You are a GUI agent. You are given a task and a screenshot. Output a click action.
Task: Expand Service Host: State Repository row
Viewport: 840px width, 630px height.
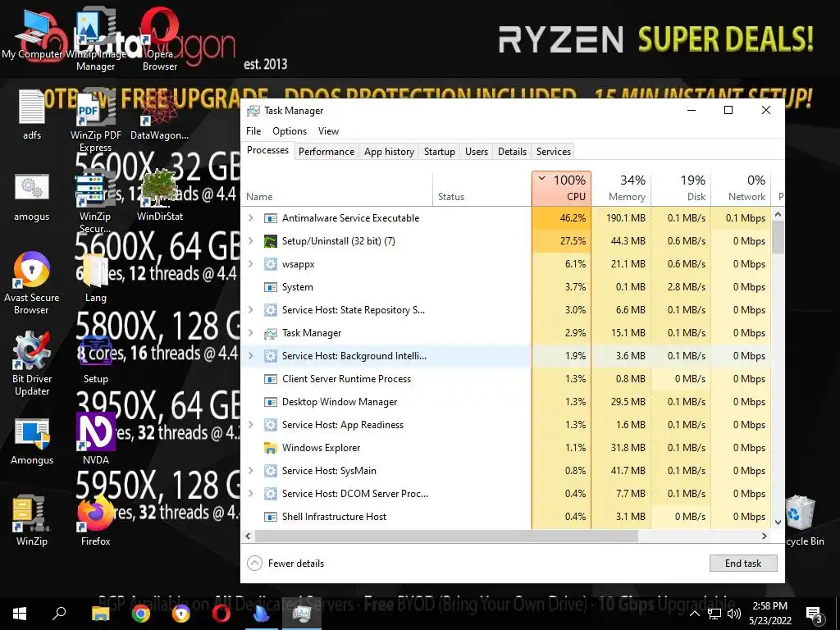tap(251, 309)
